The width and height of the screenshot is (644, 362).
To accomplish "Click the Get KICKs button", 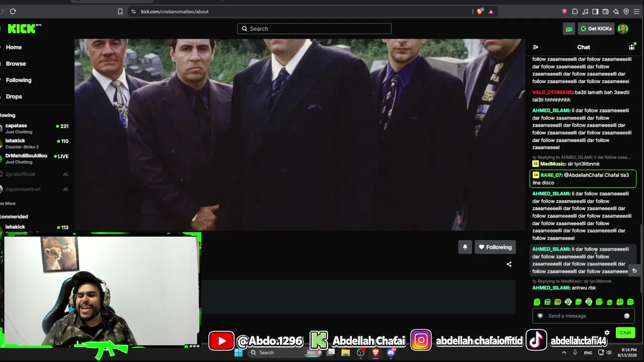I will [x=596, y=29].
